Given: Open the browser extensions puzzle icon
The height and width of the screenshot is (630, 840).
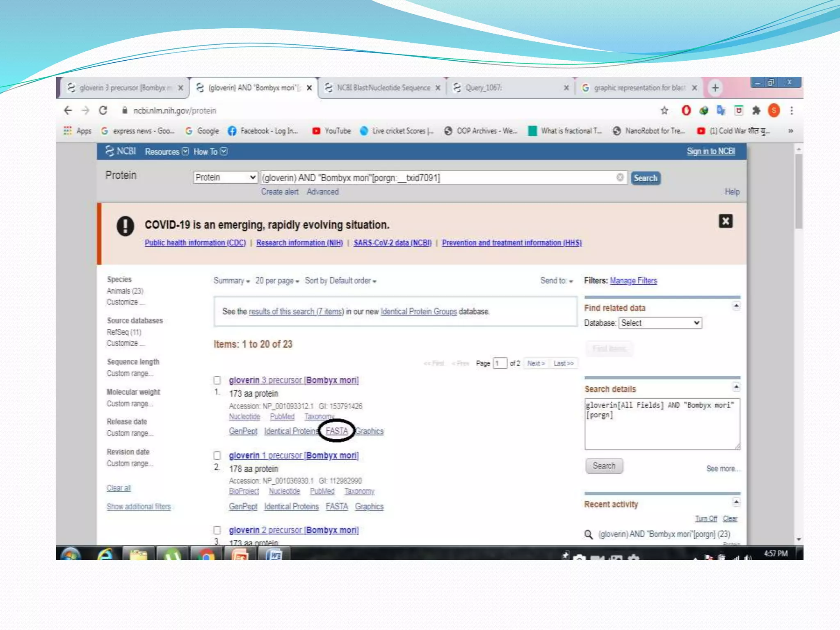Looking at the screenshot, I should coord(756,110).
